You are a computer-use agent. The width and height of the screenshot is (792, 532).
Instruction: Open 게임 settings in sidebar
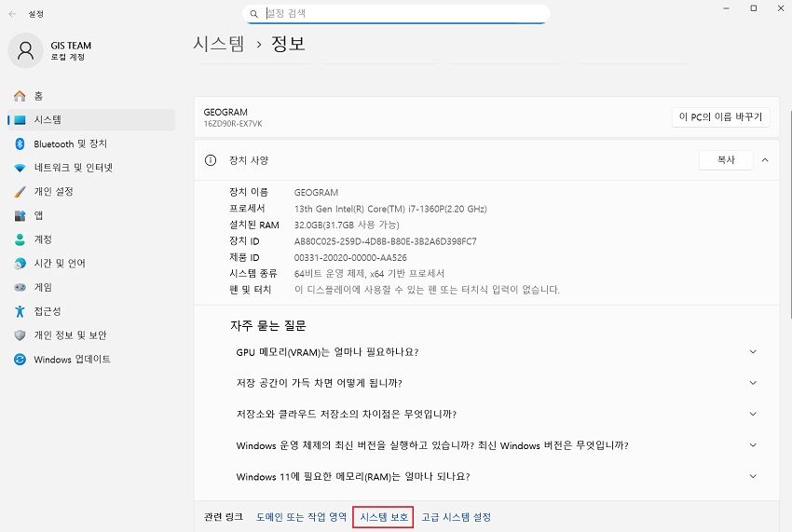pos(91,288)
